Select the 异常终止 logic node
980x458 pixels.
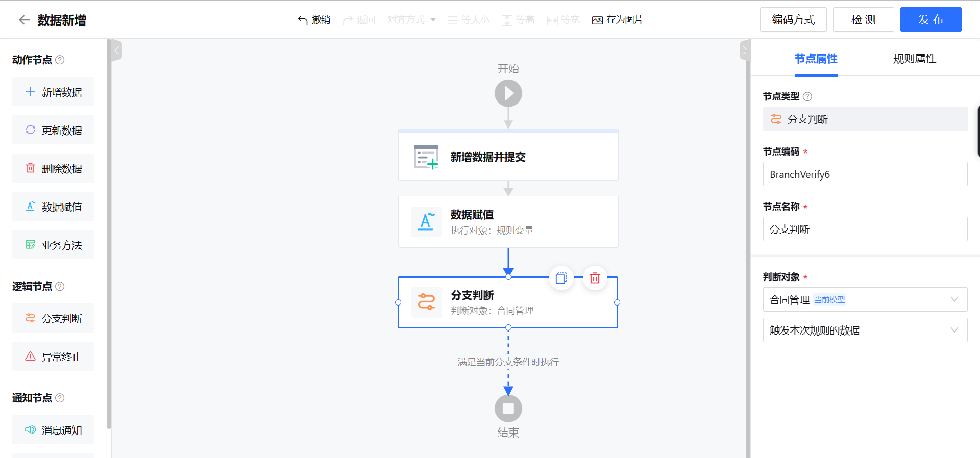click(53, 357)
